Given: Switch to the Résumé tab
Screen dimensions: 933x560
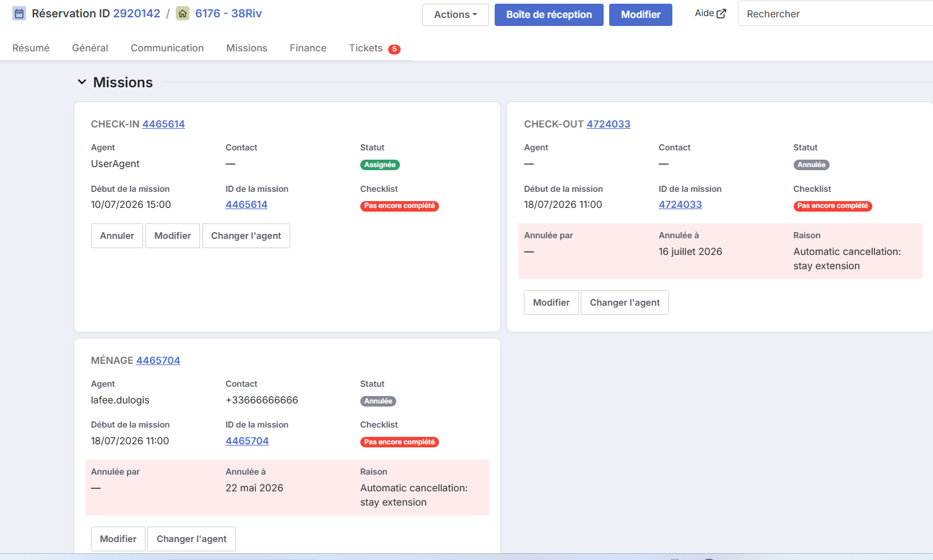Looking at the screenshot, I should tap(31, 48).
